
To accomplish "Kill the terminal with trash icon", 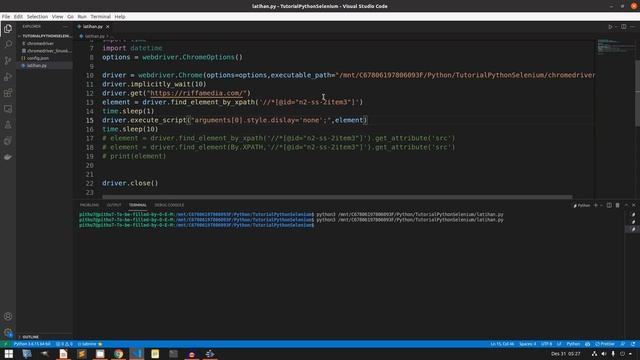I will (617, 205).
